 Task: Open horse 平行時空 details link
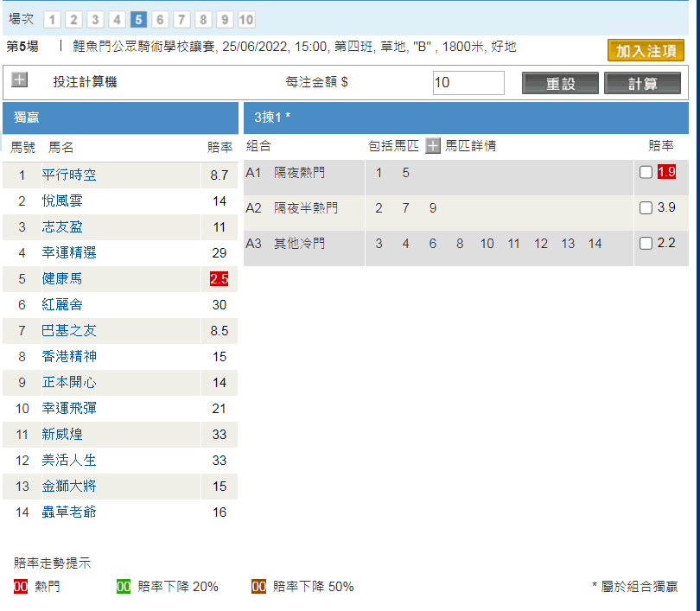coord(69,175)
